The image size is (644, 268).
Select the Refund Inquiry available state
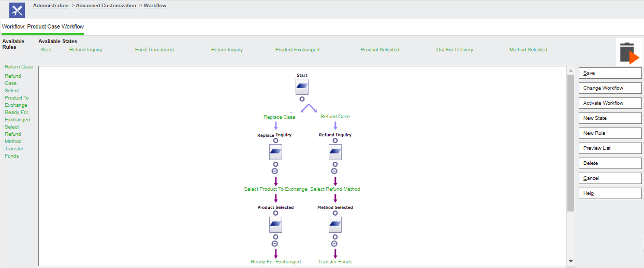pos(86,50)
